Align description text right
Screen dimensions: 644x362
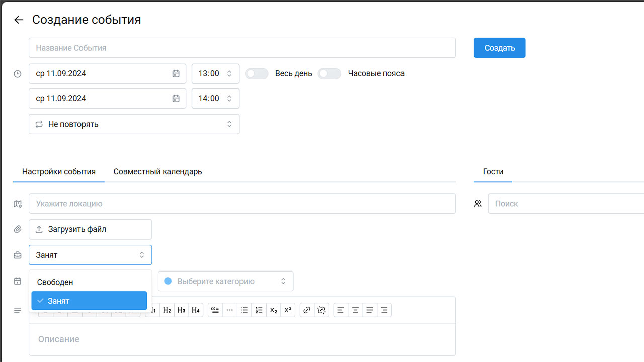point(384,310)
